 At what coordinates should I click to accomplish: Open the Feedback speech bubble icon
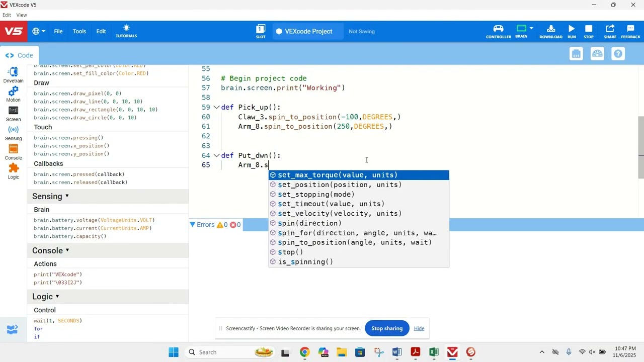tap(630, 31)
